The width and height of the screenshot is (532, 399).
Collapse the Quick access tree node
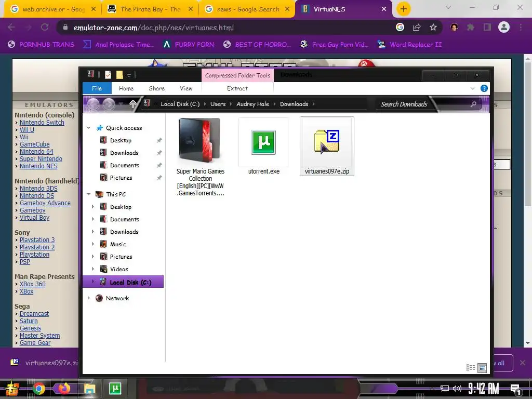pos(88,128)
